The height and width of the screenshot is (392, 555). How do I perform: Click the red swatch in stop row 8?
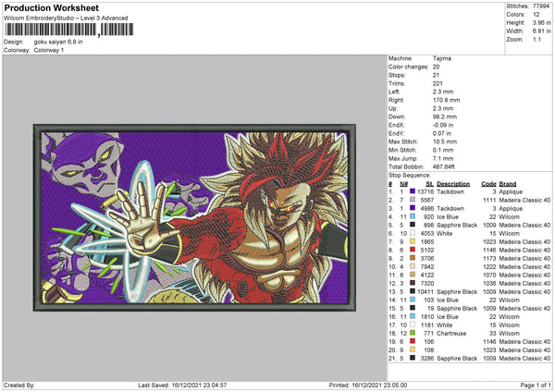(x=413, y=250)
